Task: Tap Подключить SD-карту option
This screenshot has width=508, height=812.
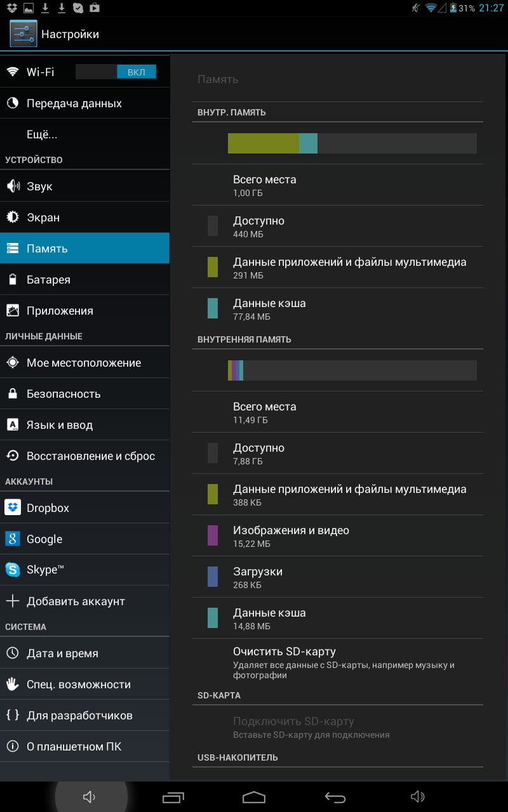Action: coord(338,727)
